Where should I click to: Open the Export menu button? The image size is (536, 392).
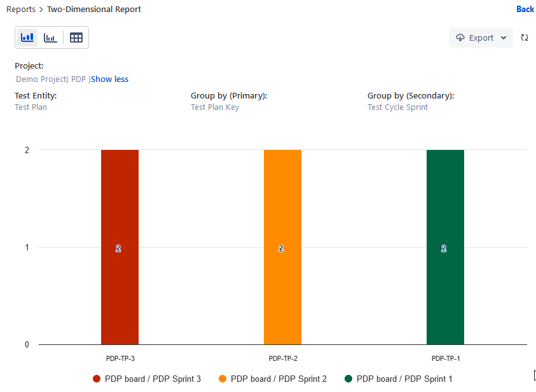coord(481,37)
